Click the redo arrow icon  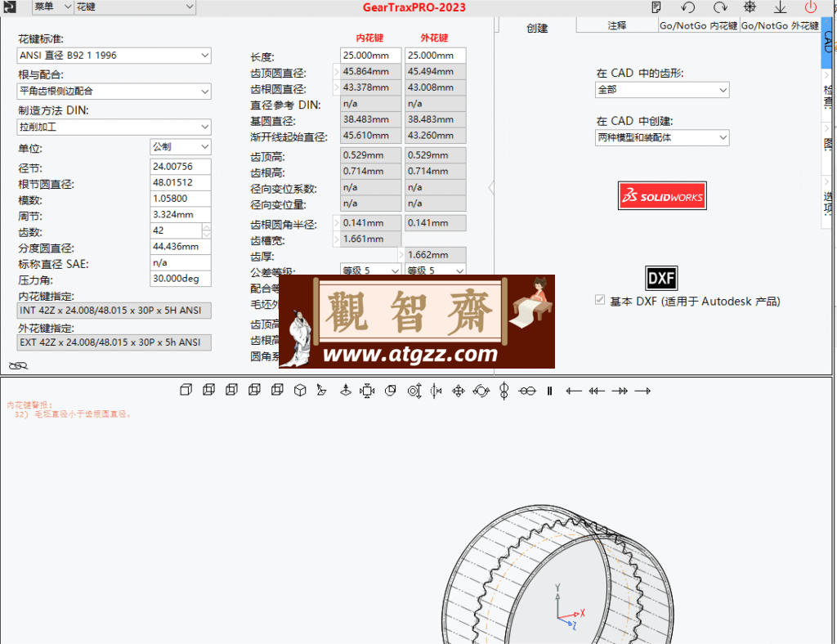click(x=720, y=7)
